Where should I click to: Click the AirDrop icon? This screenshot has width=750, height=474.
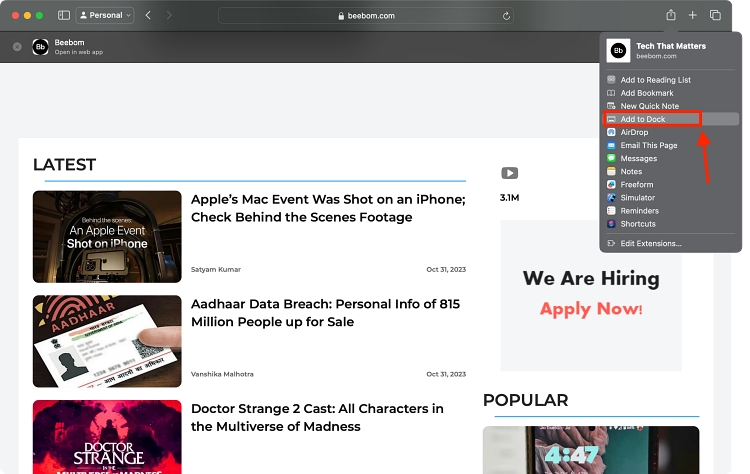[611, 132]
